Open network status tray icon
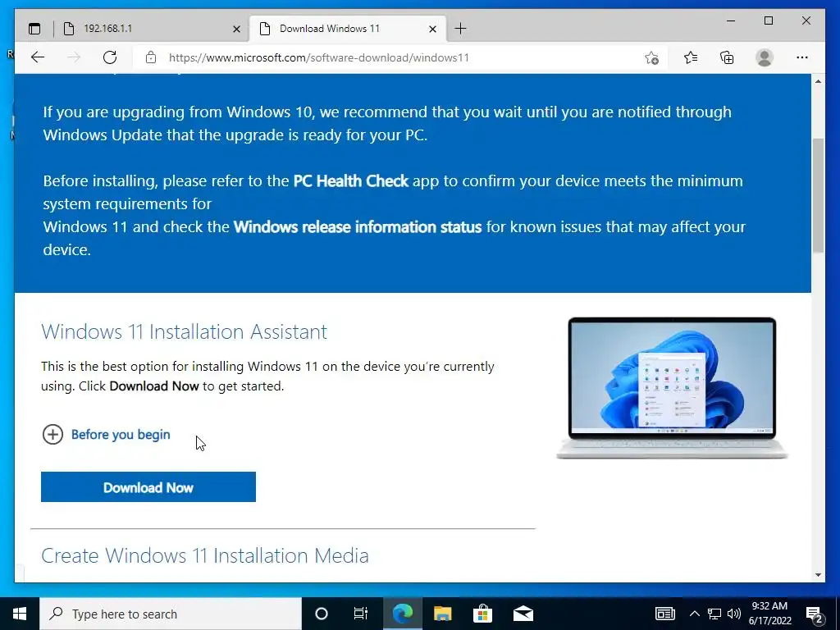The image size is (840, 630). [714, 614]
